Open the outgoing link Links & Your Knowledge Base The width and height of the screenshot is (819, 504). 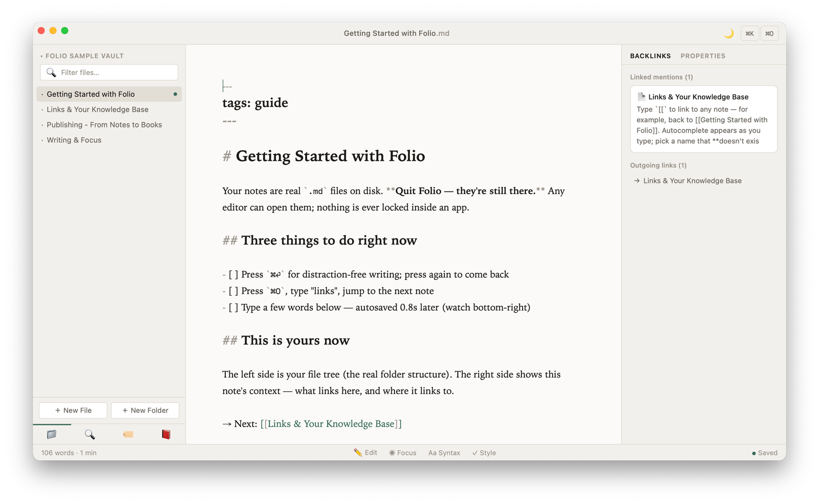692,181
